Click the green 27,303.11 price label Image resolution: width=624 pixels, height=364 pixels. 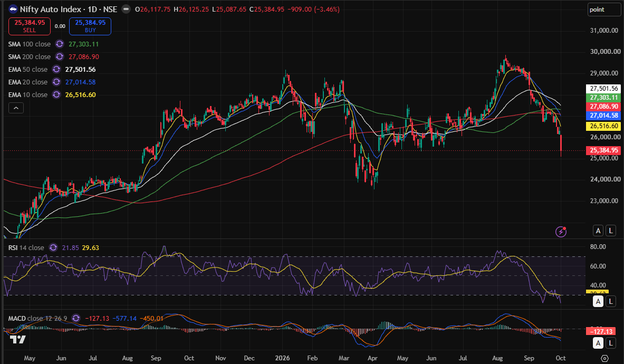pyautogui.click(x=603, y=98)
